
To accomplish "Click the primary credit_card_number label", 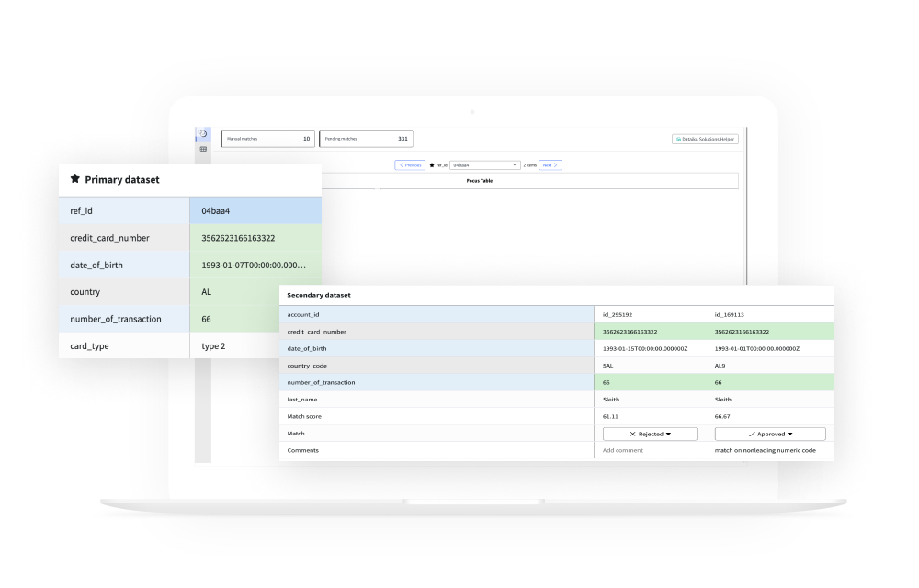I will click(109, 238).
